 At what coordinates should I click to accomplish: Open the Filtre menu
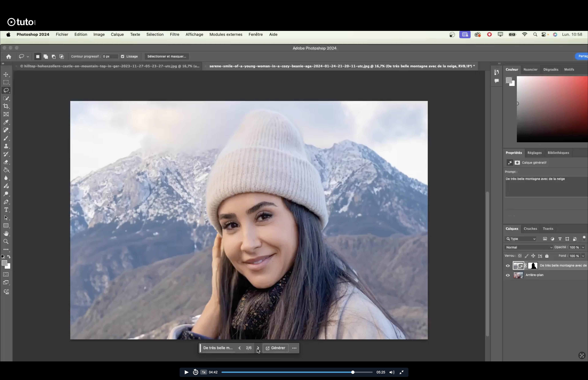[174, 35]
